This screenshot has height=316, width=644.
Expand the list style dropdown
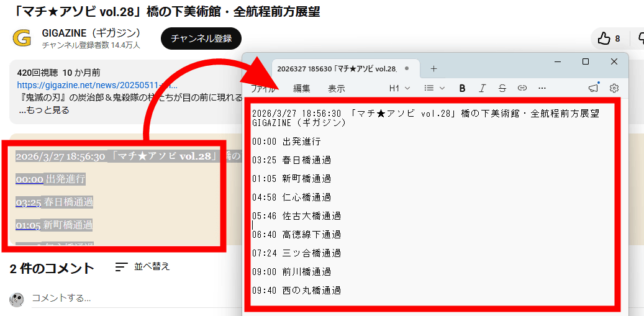tap(434, 88)
